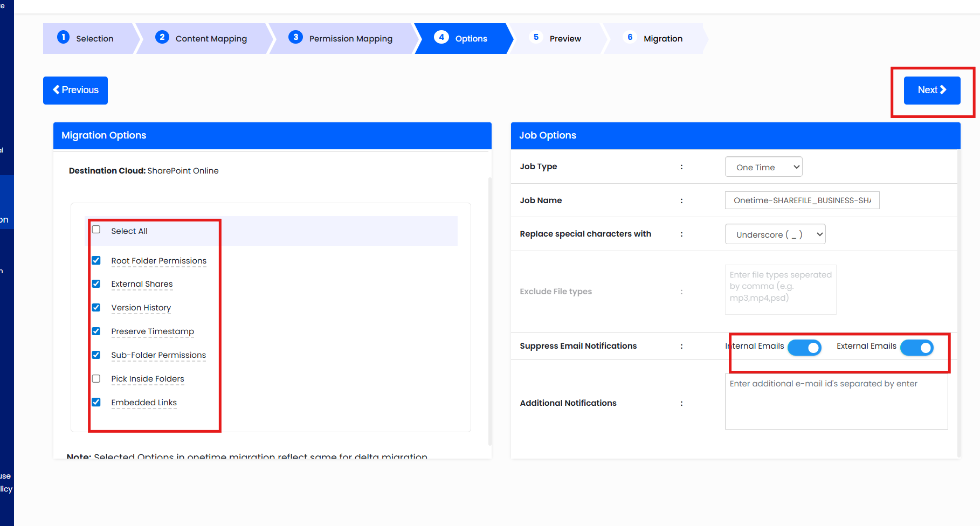Screen dimensions: 980x526
Task: Uncheck External Shares option
Action: [x=96, y=283]
